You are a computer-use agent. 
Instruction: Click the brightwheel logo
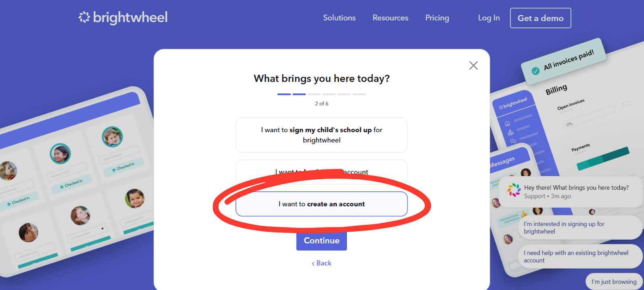click(x=123, y=17)
